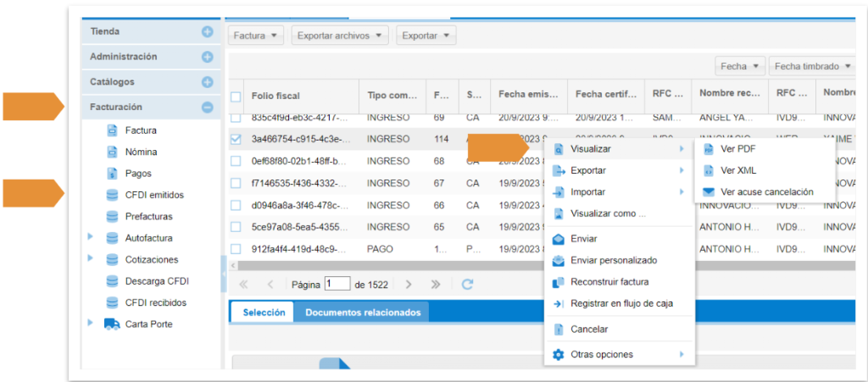Screen dimensions: 868x382
Task: Click the Ver acuse cancelación envelope icon
Action: (x=708, y=192)
